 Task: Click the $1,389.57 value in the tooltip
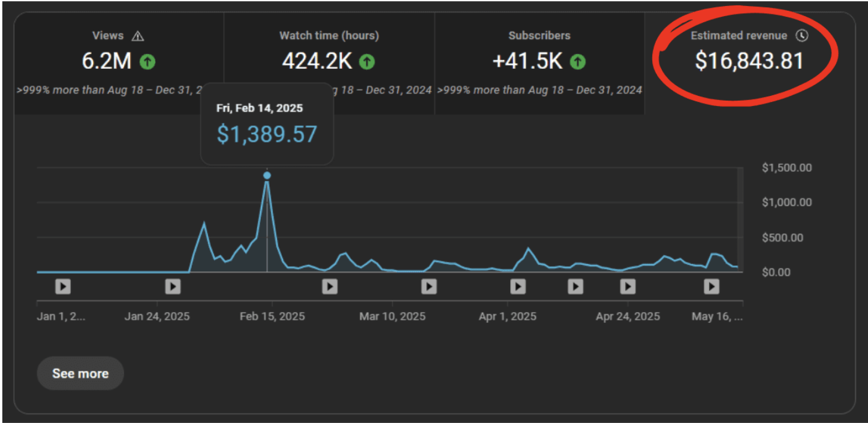267,134
